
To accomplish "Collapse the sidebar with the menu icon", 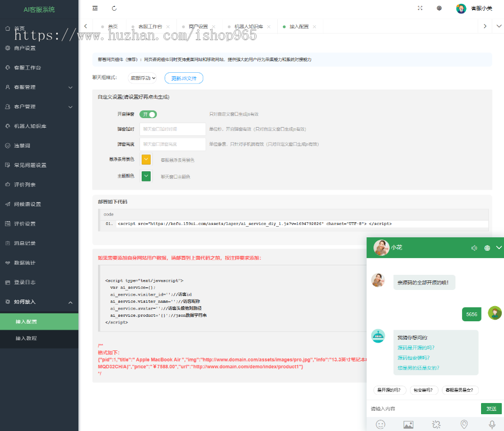I will 95,8.
